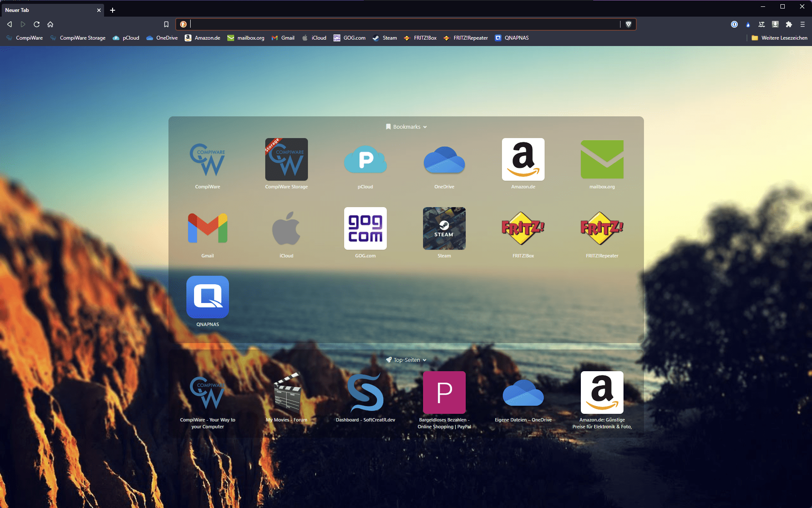Viewport: 812px width, 508px height.
Task: Open a new tab with the plus button
Action: point(113,10)
